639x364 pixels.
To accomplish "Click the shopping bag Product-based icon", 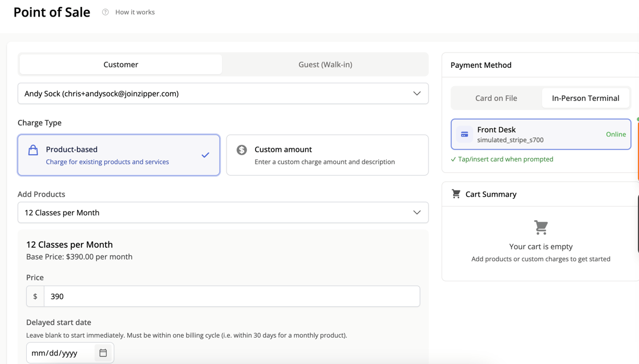I will pos(33,150).
